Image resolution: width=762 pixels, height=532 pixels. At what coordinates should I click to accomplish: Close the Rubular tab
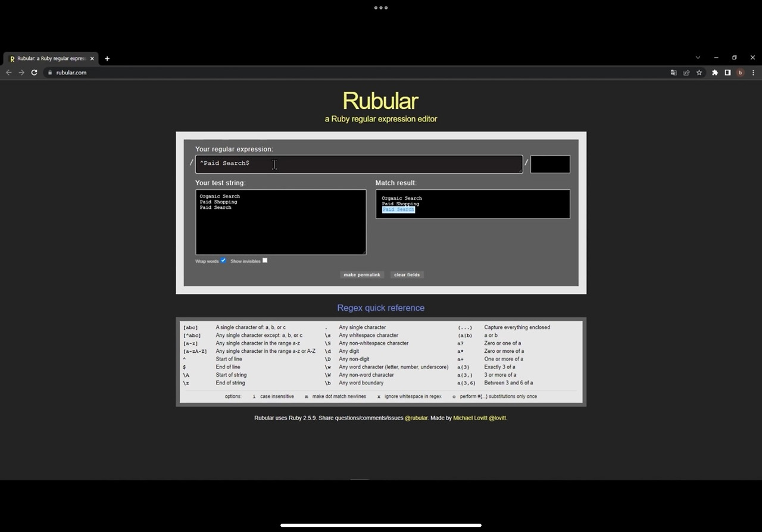tap(92, 58)
